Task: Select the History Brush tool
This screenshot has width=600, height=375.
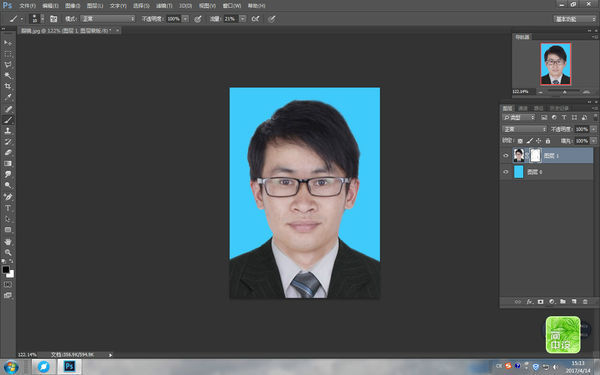Action: point(8,142)
